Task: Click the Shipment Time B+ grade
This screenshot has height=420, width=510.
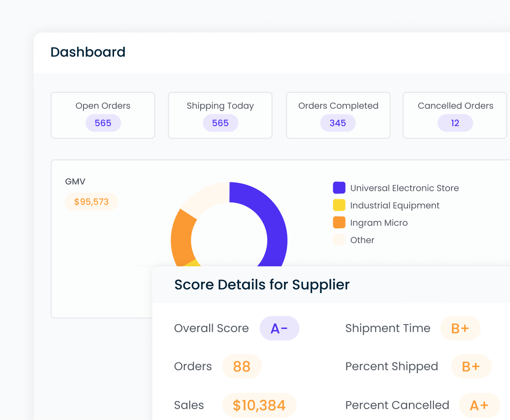Action: click(x=460, y=328)
